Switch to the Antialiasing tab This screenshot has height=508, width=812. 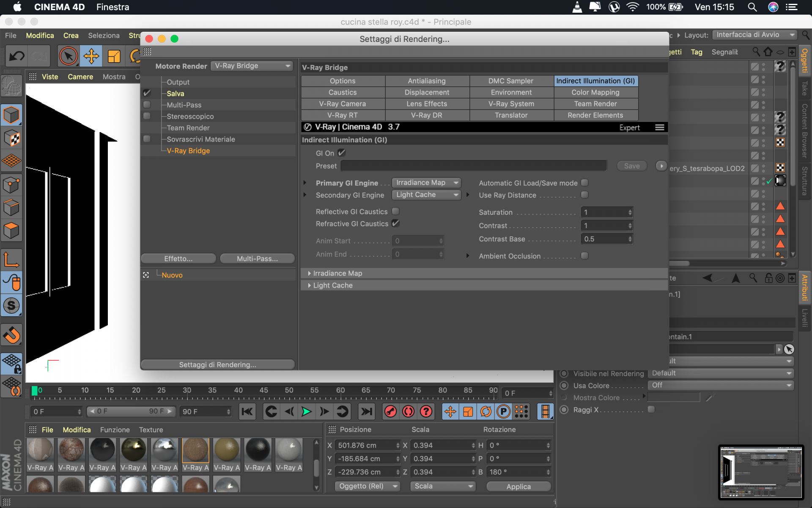(x=427, y=81)
